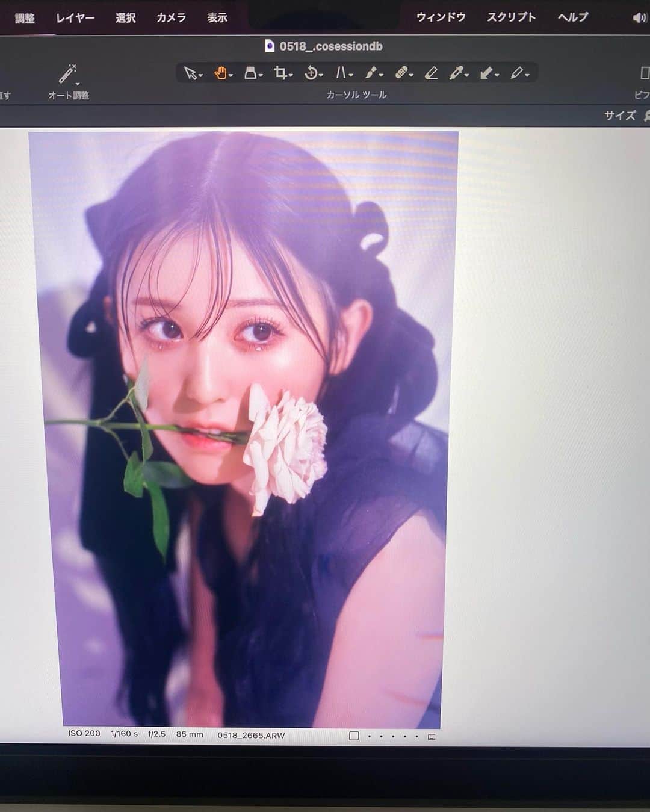Activate the orange Pan hand tool
The image size is (650, 812).
pos(223,73)
